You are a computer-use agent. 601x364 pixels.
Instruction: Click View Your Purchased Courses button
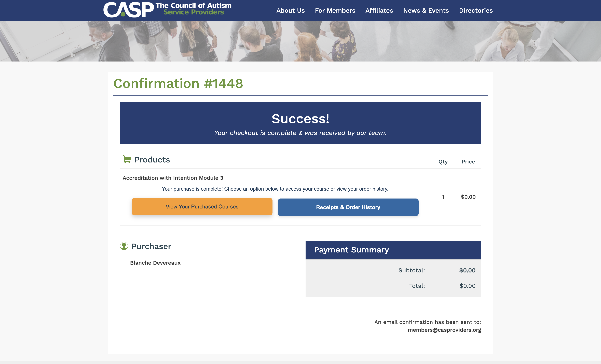click(x=202, y=206)
